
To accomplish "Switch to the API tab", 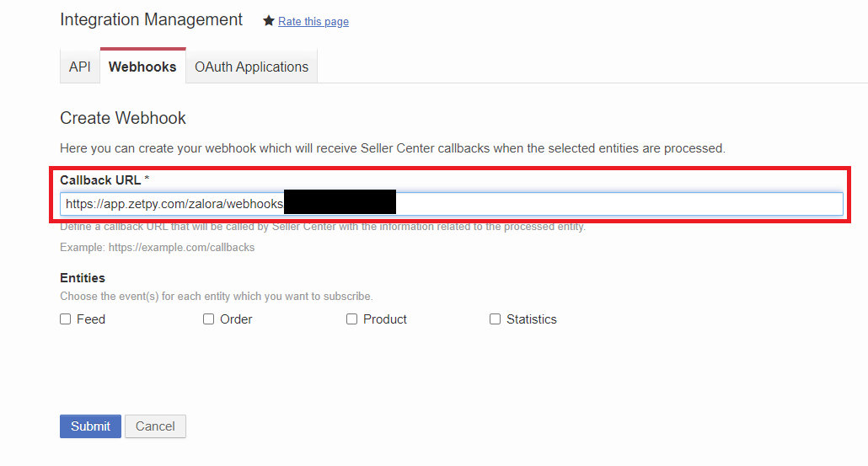I will click(x=80, y=67).
